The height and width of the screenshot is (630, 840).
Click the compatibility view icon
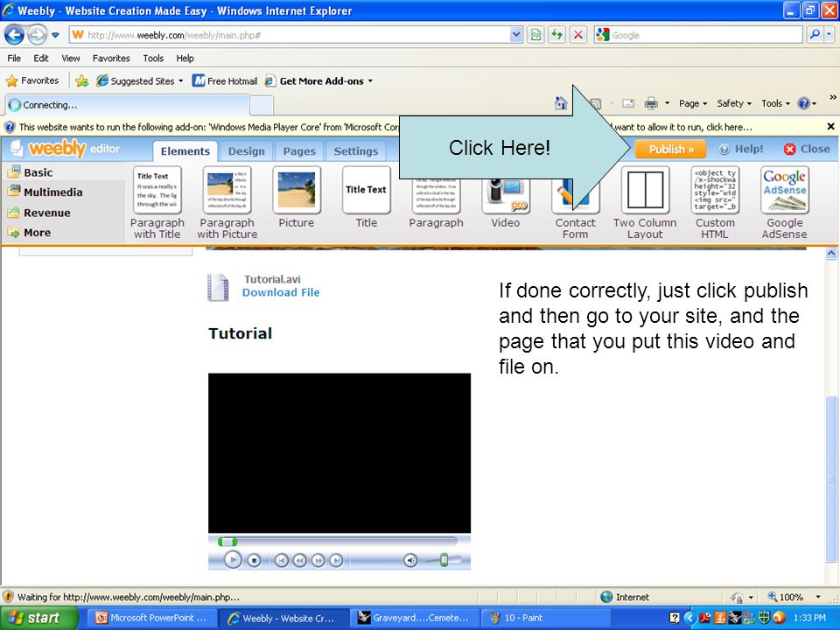[x=535, y=35]
